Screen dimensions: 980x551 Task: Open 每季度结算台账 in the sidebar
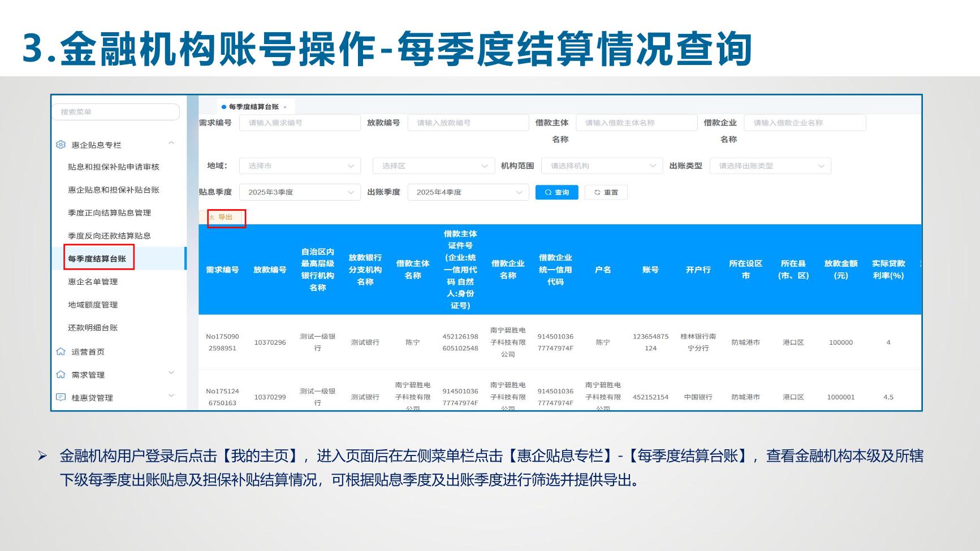click(x=97, y=259)
